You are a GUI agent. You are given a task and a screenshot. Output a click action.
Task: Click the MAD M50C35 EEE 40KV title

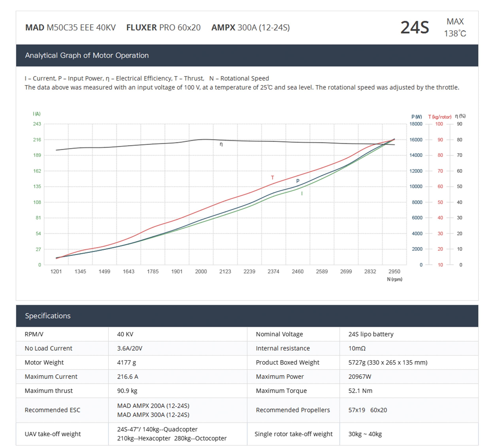pyautogui.click(x=70, y=27)
